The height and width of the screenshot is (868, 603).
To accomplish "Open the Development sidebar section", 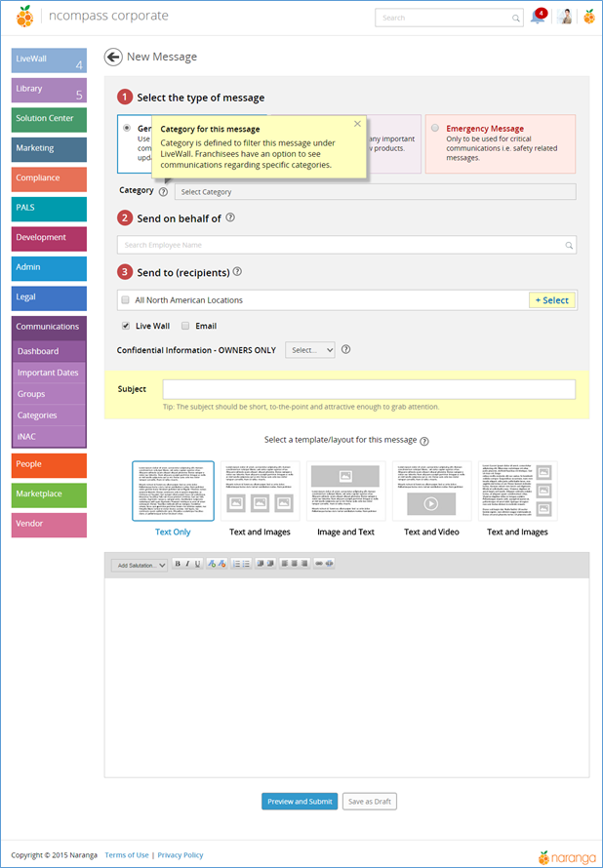I will pos(49,239).
